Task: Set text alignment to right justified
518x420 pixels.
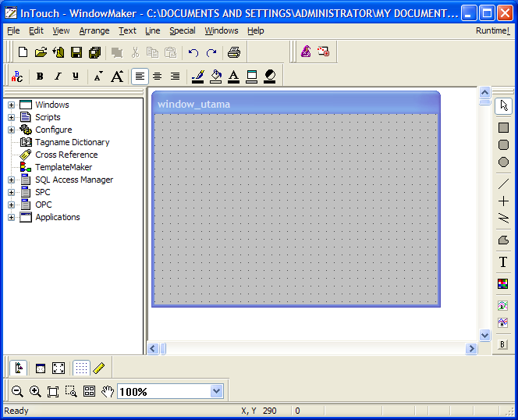Action: click(x=175, y=77)
